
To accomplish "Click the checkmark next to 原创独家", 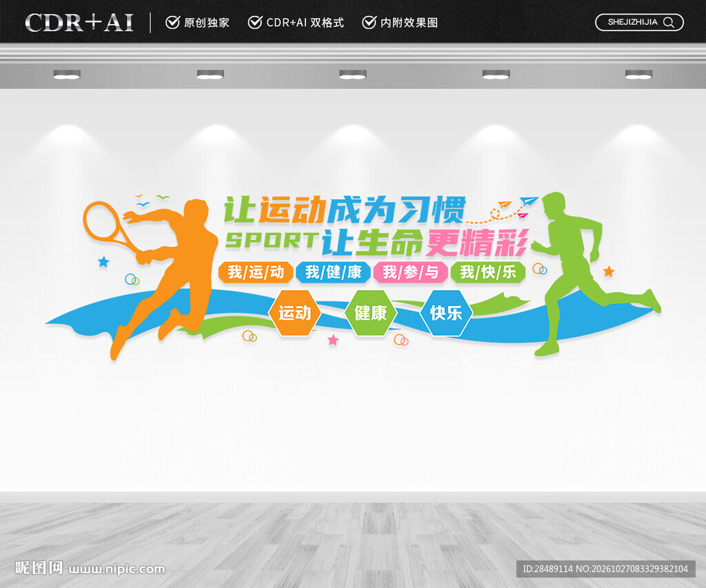I will [172, 22].
